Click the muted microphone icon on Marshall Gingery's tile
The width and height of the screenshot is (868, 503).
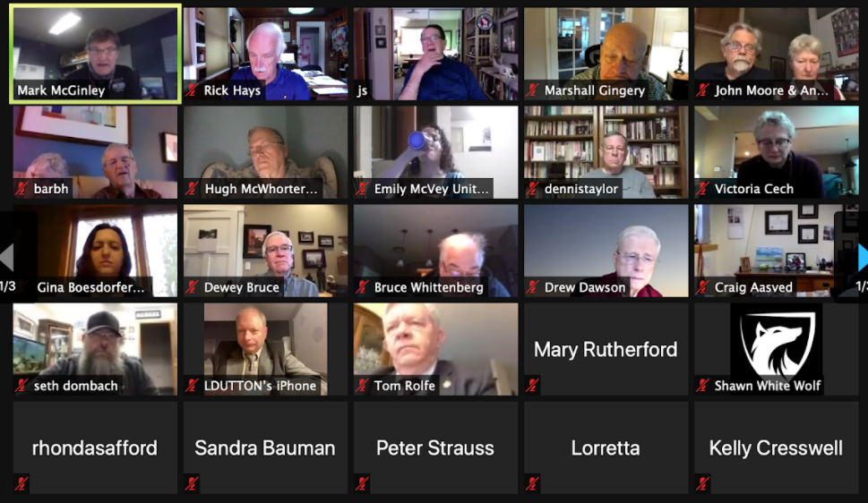(x=533, y=90)
